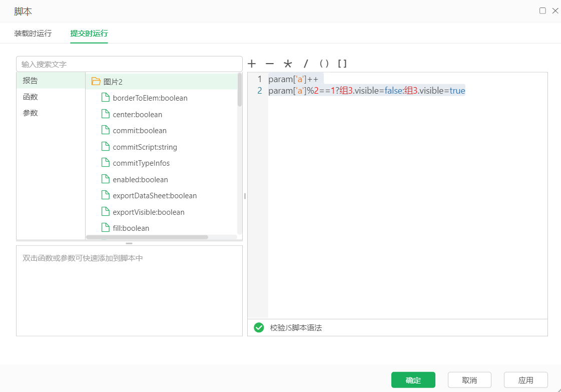Select center:boolean property text
This screenshot has height=392, width=561.
coord(138,115)
